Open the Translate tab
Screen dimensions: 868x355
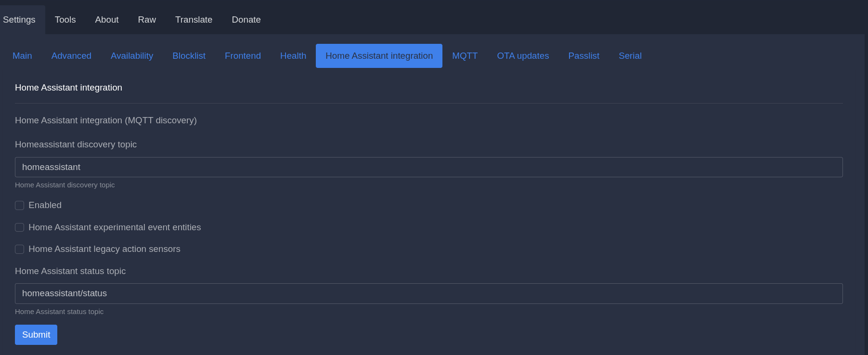(x=194, y=20)
